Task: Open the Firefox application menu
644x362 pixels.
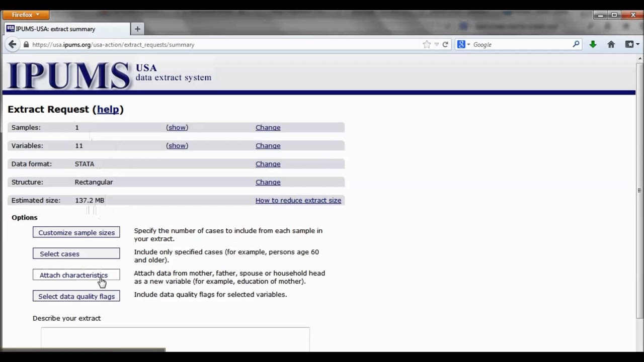Action: coord(26,15)
